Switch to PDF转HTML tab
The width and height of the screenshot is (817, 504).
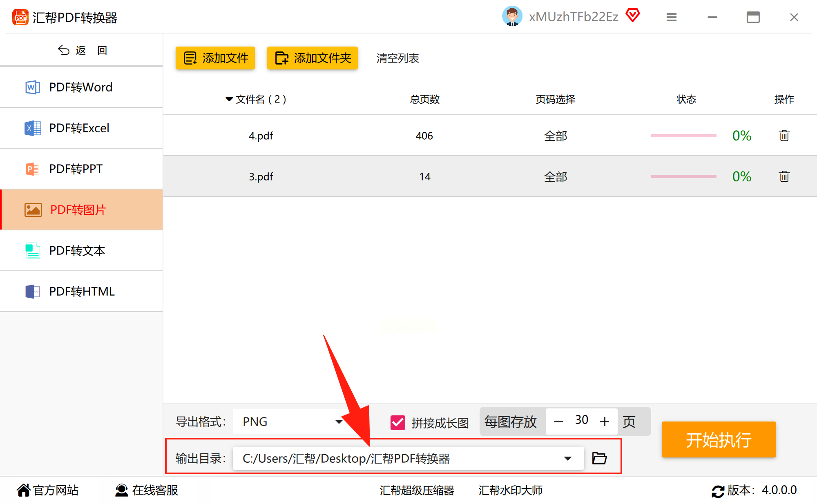pyautogui.click(x=81, y=291)
